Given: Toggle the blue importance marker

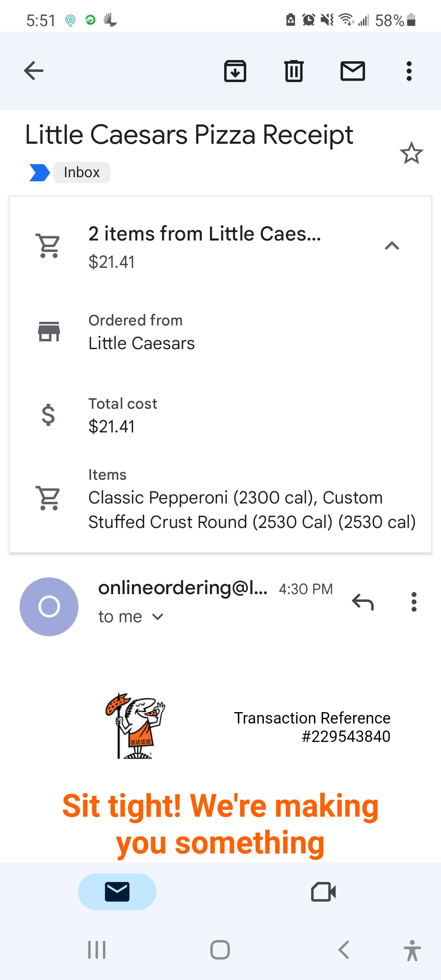Looking at the screenshot, I should (40, 172).
